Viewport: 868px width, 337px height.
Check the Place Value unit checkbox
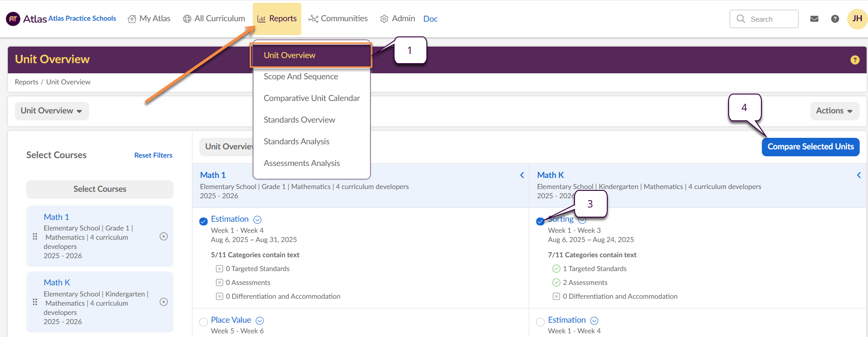(x=204, y=322)
